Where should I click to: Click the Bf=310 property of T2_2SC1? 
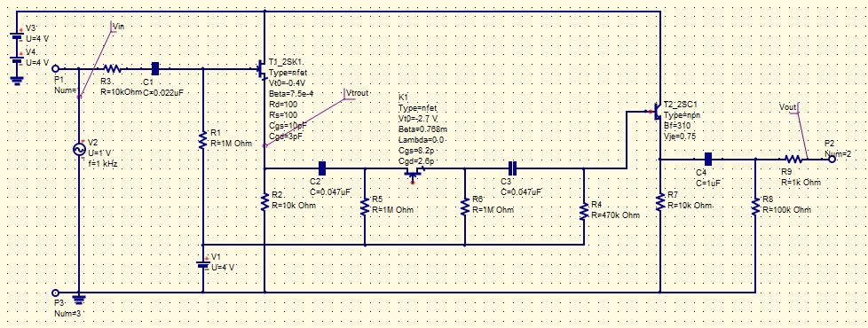point(677,126)
